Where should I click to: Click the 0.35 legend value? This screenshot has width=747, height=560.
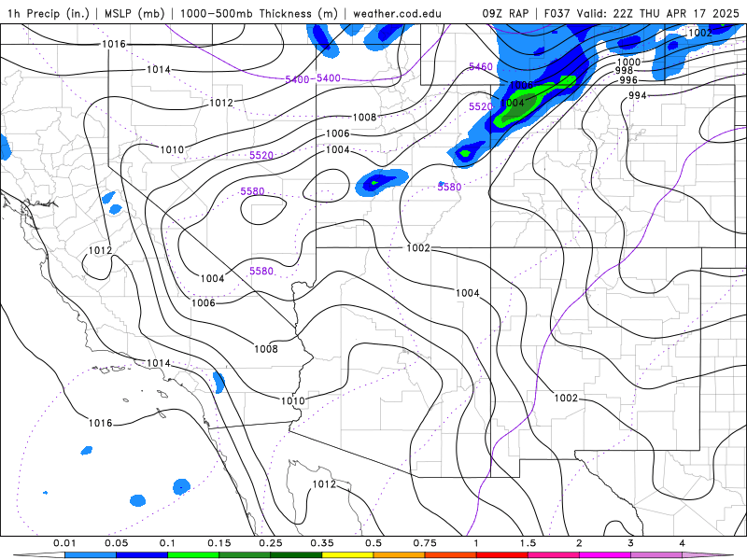pyautogui.click(x=322, y=543)
